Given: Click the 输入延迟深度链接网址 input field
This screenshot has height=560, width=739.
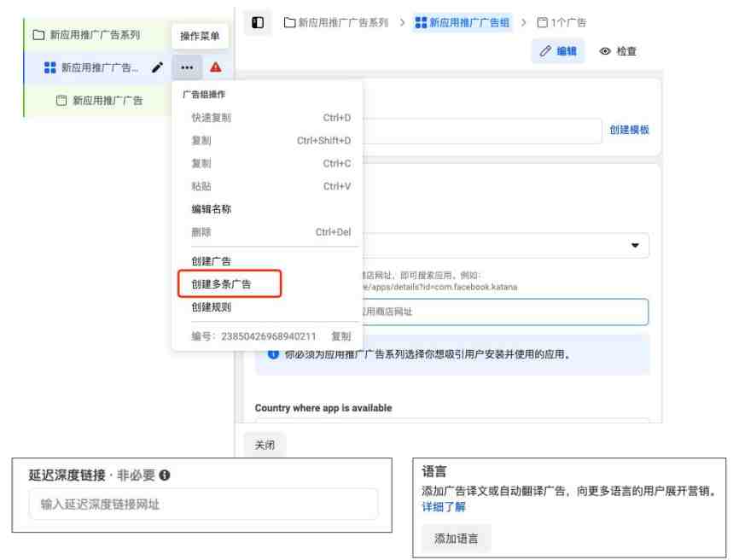Looking at the screenshot, I should (202, 504).
